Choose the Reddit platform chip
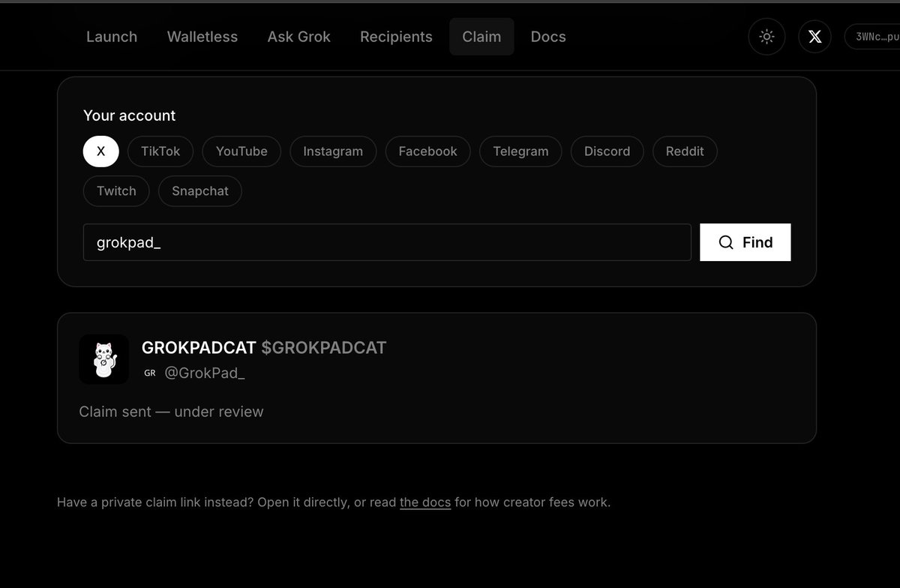The width and height of the screenshot is (900, 588). tap(685, 151)
